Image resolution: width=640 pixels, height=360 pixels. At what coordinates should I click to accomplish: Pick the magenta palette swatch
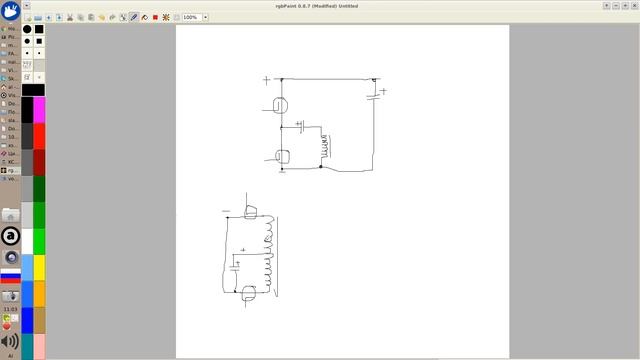click(x=39, y=110)
